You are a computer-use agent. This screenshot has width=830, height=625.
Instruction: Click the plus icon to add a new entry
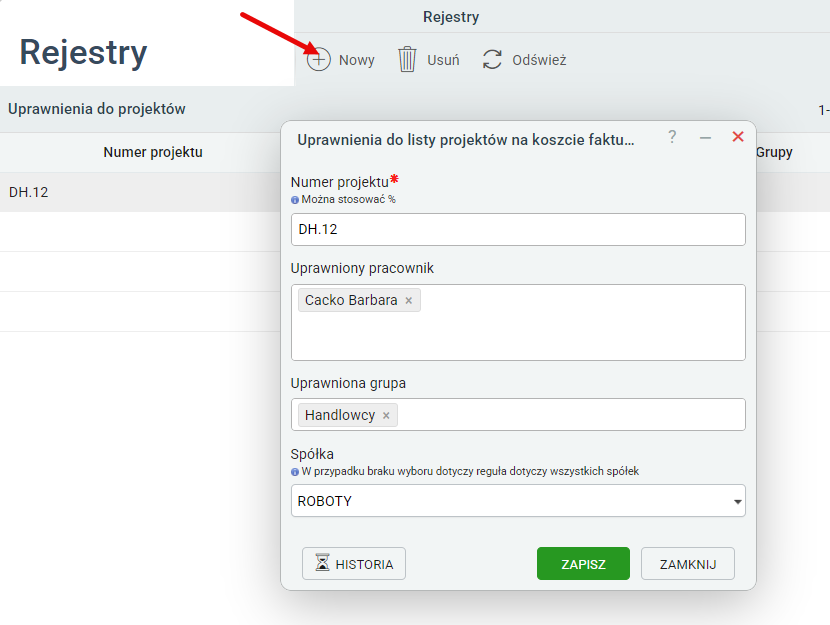click(319, 59)
